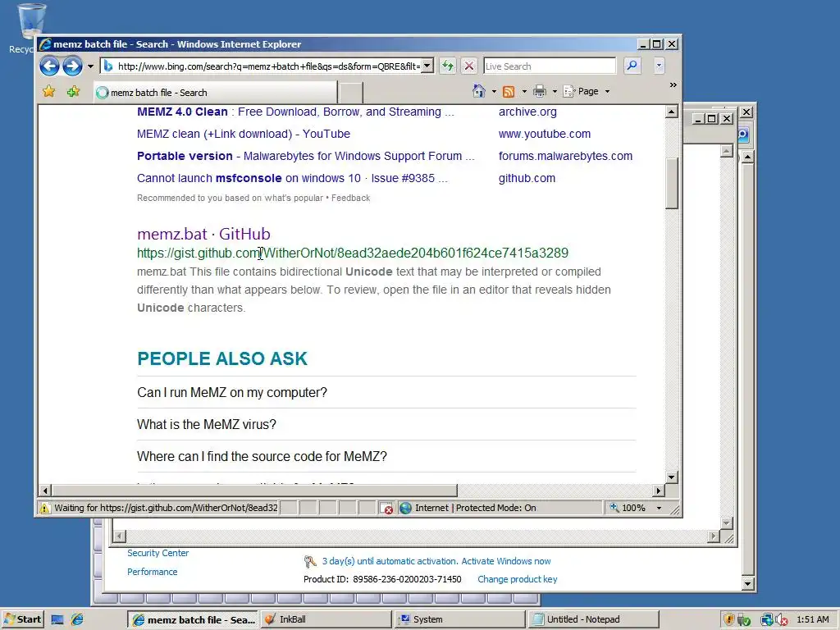Click the horizontal scrollbar left arrow in IE
This screenshot has height=630, width=840.
click(x=45, y=491)
